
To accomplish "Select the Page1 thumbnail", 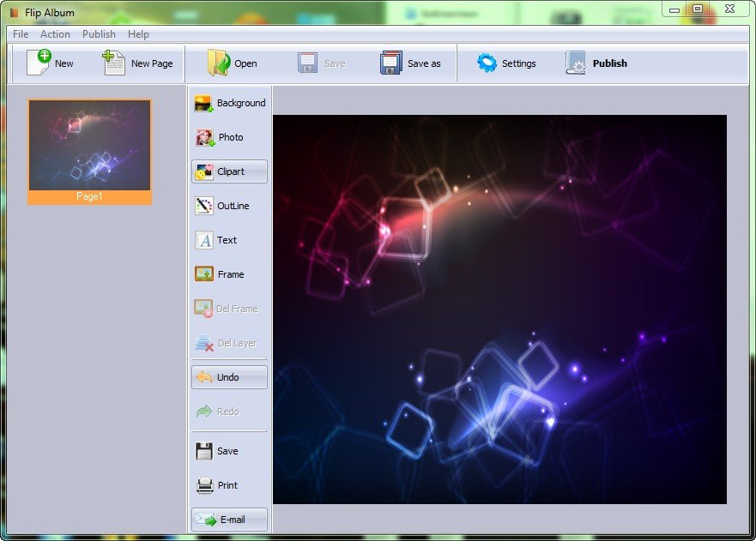I will [89, 146].
